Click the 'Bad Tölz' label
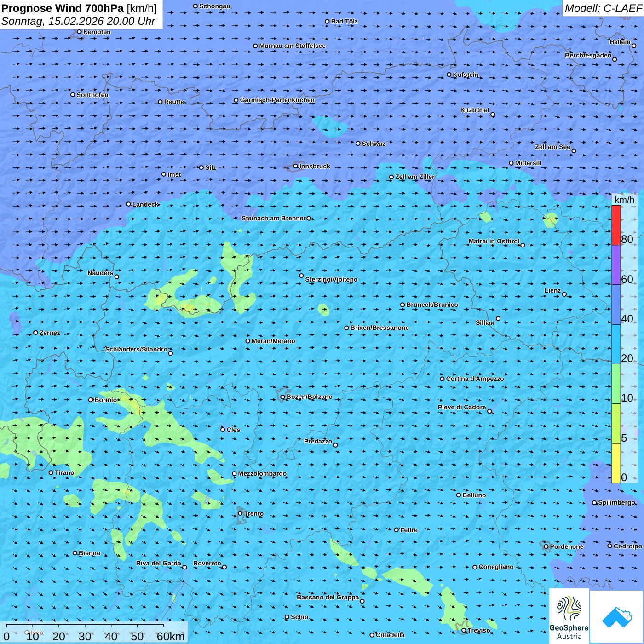 pos(344,21)
